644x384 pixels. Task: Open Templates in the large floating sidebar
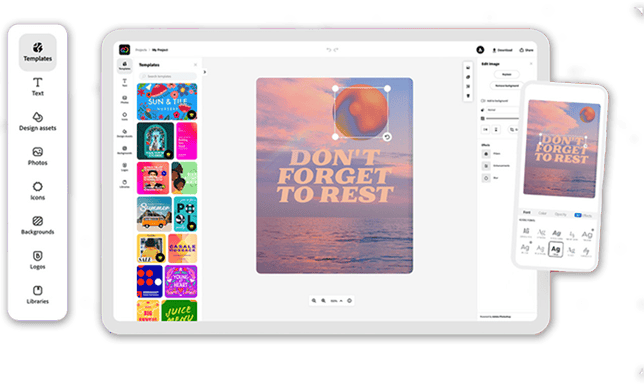pos(37,52)
